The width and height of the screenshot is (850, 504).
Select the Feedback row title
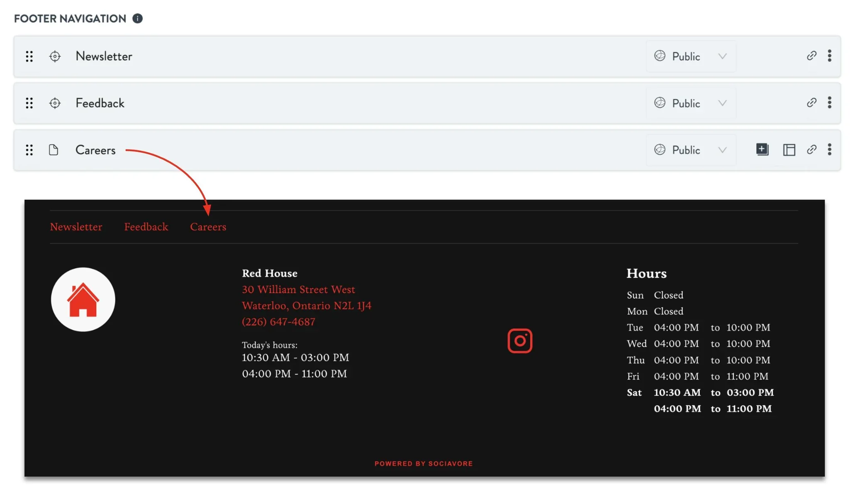click(x=100, y=103)
